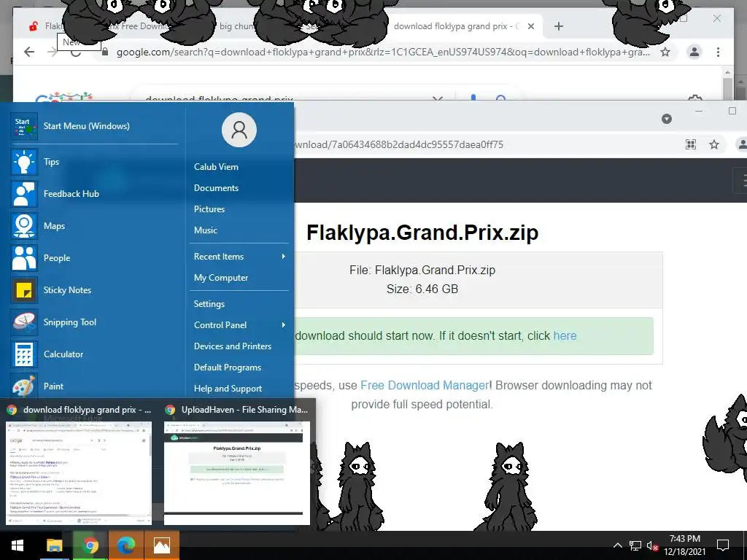Open Default Programs

click(x=228, y=367)
